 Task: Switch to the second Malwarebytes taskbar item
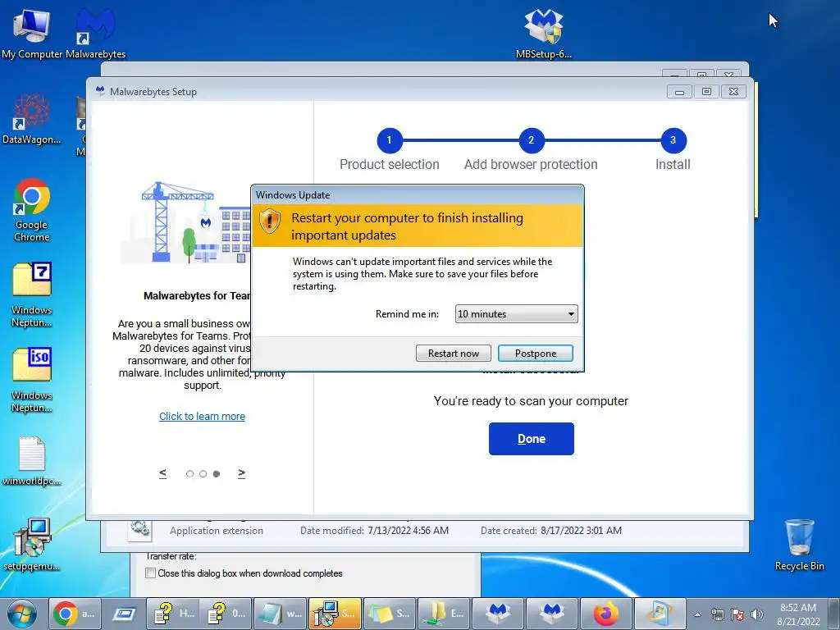[x=552, y=614]
